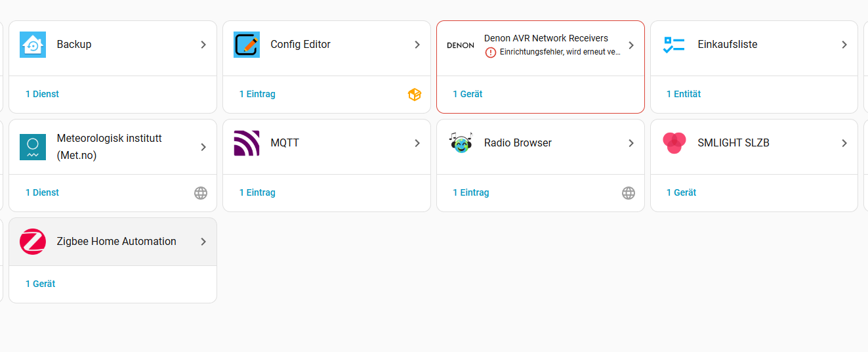Open Config Editor via its chevron arrow
This screenshot has height=352, width=868.
pyautogui.click(x=417, y=45)
